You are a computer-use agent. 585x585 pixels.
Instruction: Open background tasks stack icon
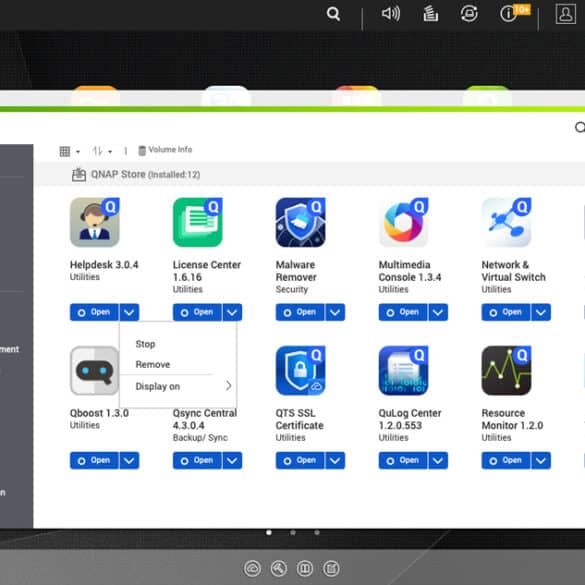pyautogui.click(x=431, y=14)
